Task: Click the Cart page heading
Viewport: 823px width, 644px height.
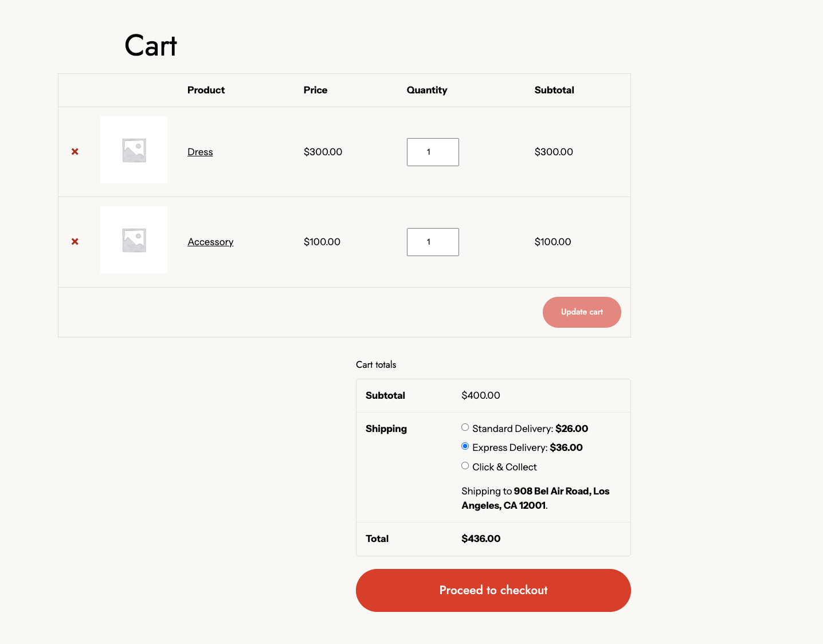Action: coord(151,46)
